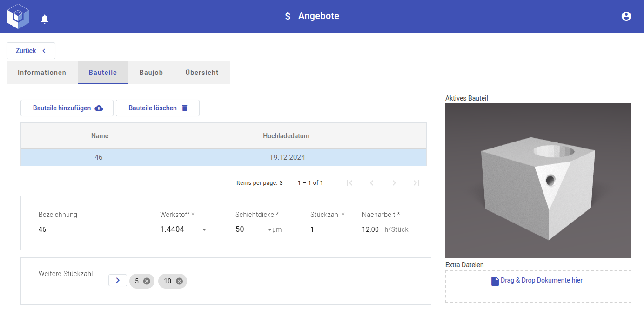Go to the first page of table
The image size is (644, 317).
pos(349,183)
